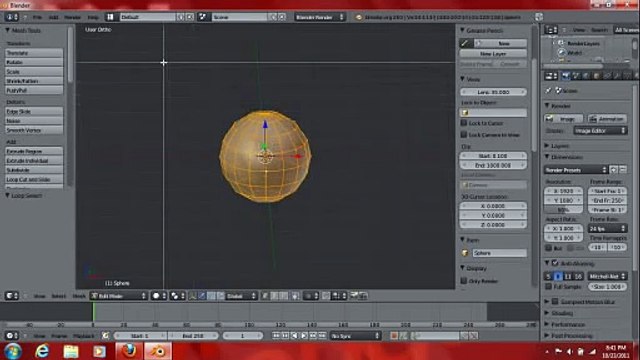Set anti-aliasing samples to 5

[549, 276]
